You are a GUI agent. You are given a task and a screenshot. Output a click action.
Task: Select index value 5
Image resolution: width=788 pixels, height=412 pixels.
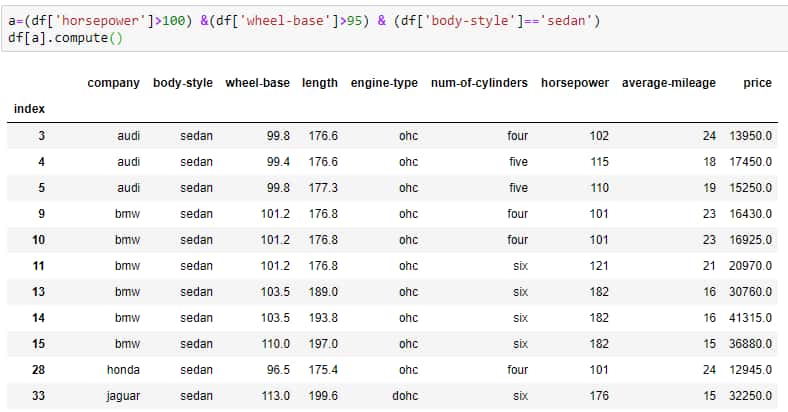tap(41, 188)
